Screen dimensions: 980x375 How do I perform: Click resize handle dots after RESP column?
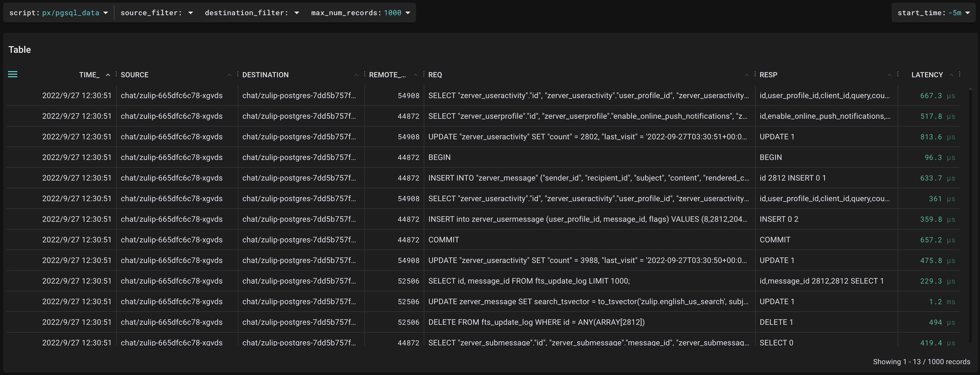(898, 74)
